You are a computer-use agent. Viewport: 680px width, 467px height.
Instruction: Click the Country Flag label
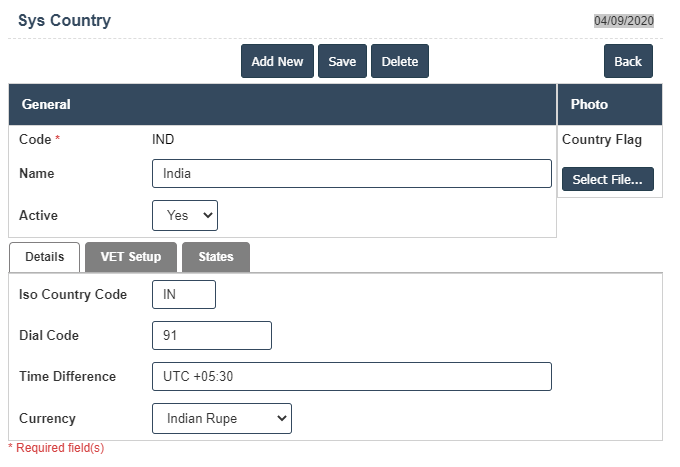(x=602, y=139)
